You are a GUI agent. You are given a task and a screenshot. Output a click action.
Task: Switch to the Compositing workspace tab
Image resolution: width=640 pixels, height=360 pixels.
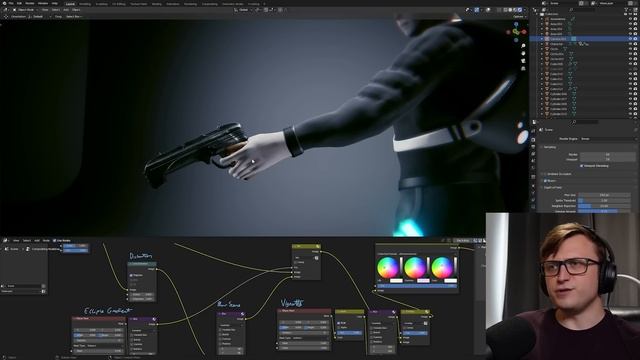point(210,4)
